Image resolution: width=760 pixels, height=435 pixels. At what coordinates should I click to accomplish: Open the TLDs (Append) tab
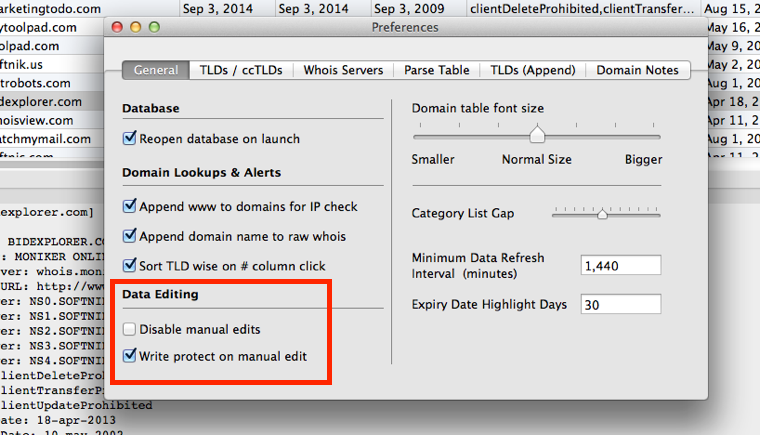[x=533, y=70]
